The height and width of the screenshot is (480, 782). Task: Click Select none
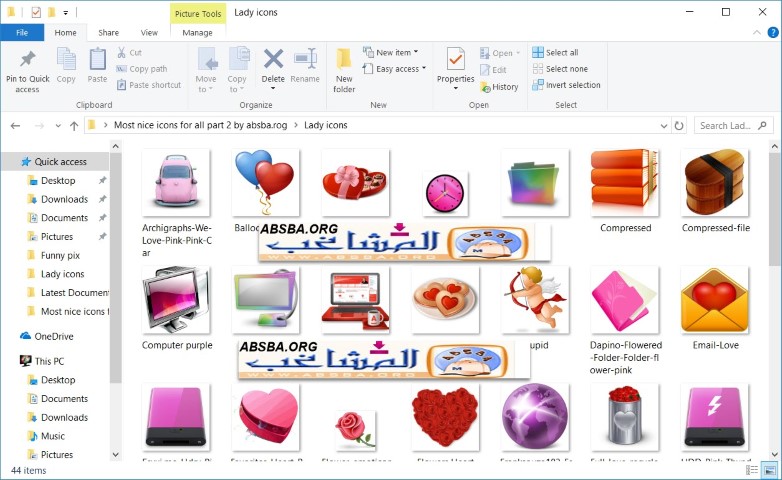click(560, 69)
